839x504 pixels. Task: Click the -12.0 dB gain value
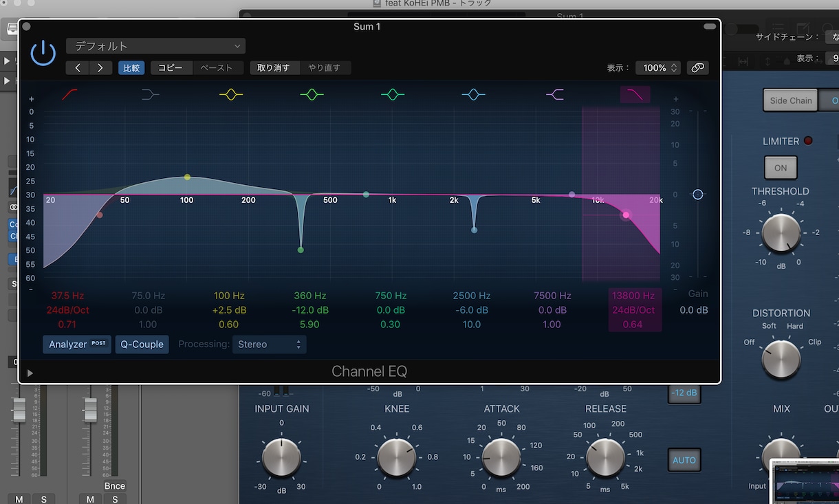click(309, 310)
